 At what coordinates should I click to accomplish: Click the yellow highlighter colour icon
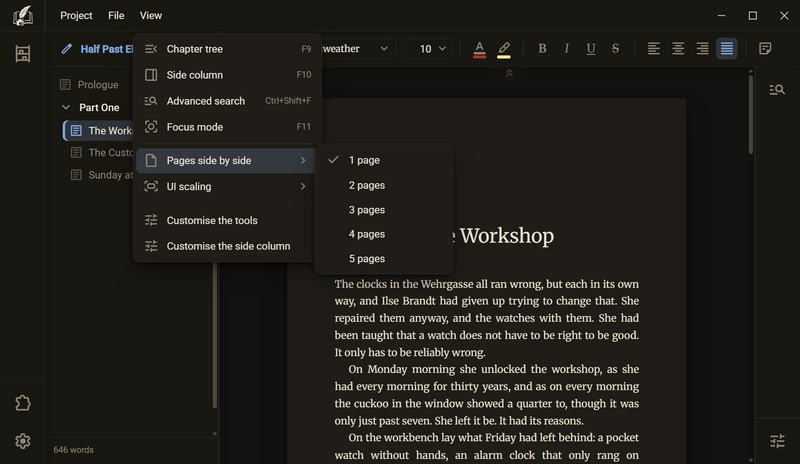point(504,49)
